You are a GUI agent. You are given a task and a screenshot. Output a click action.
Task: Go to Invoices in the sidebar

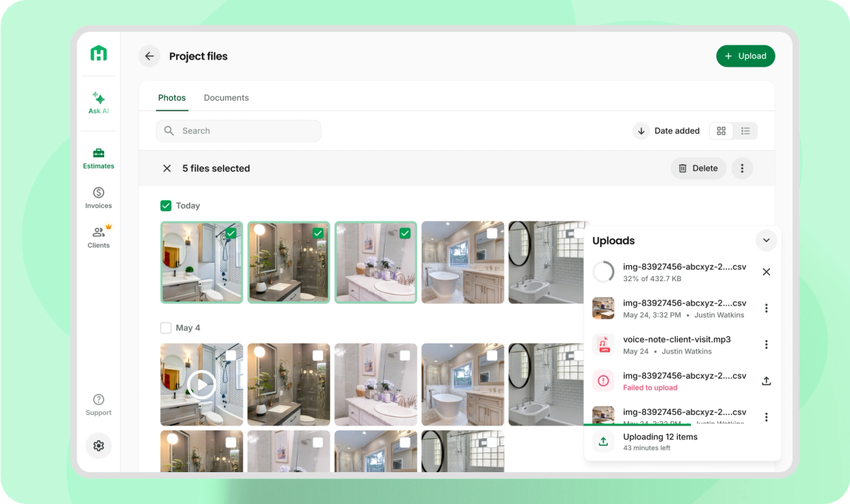[x=98, y=198]
